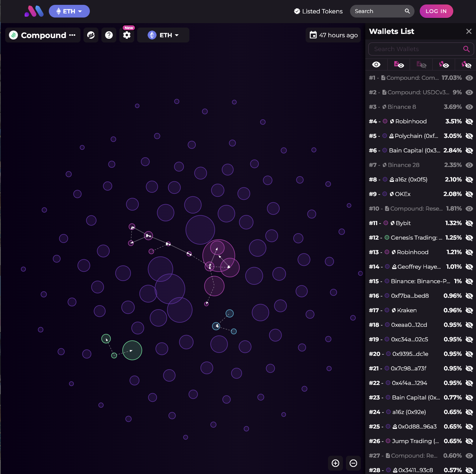This screenshot has height=474, width=476.
Task: Click the pink color dot on #11 Bybit
Action: click(x=386, y=223)
